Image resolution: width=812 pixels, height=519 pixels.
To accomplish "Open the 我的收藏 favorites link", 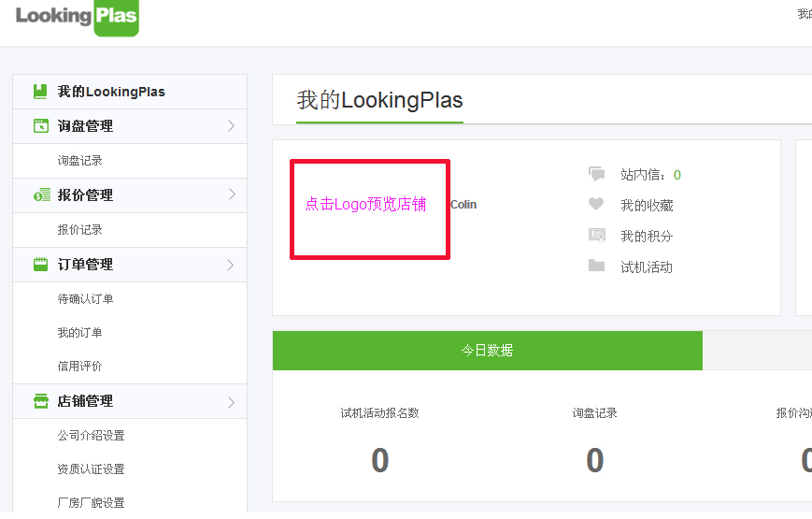I will point(647,206).
